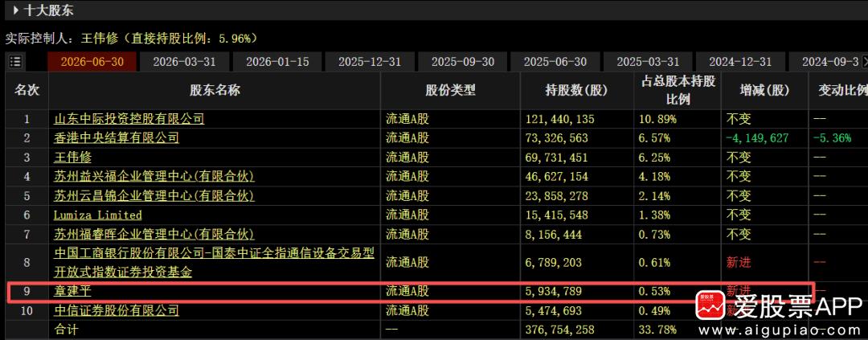The width and height of the screenshot is (868, 340).
Task: Click the 股份类型 column header
Action: [451, 90]
